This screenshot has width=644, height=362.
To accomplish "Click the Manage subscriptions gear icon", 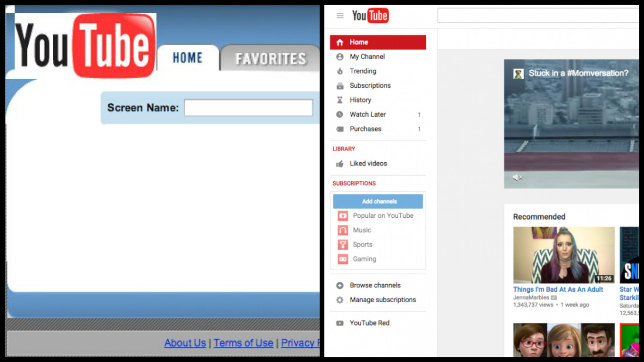I will (x=340, y=300).
